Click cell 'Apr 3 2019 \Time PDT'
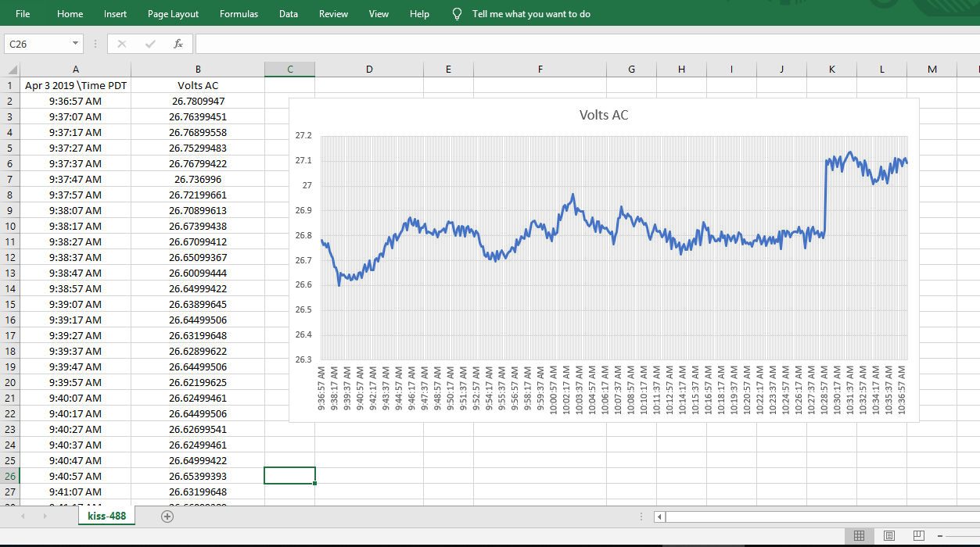 click(x=76, y=85)
